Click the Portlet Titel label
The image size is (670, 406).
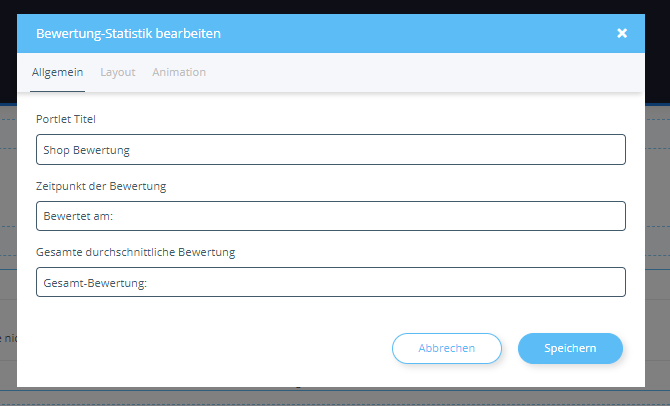point(66,119)
